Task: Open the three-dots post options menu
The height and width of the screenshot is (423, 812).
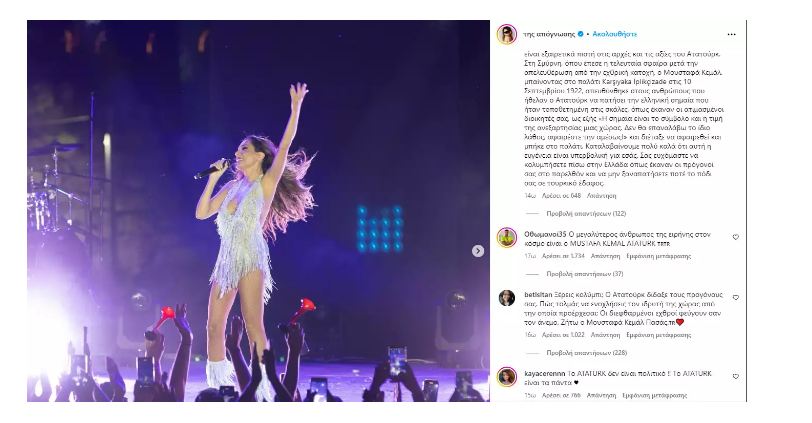Action: point(731,34)
